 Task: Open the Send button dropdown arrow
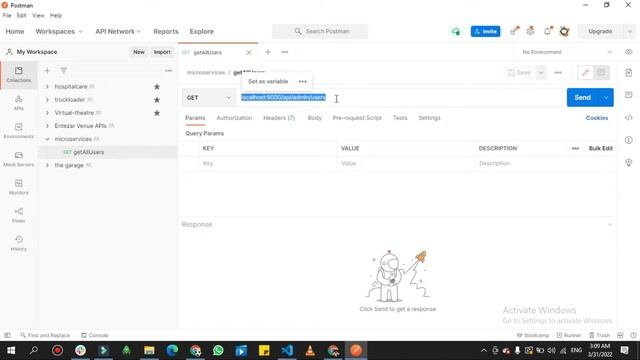[x=606, y=98]
